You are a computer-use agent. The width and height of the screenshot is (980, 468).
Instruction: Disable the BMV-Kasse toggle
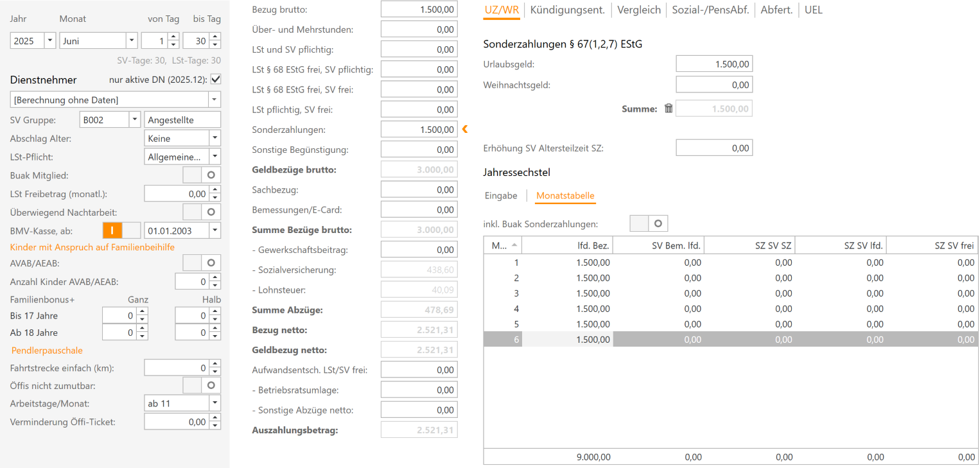tap(121, 230)
